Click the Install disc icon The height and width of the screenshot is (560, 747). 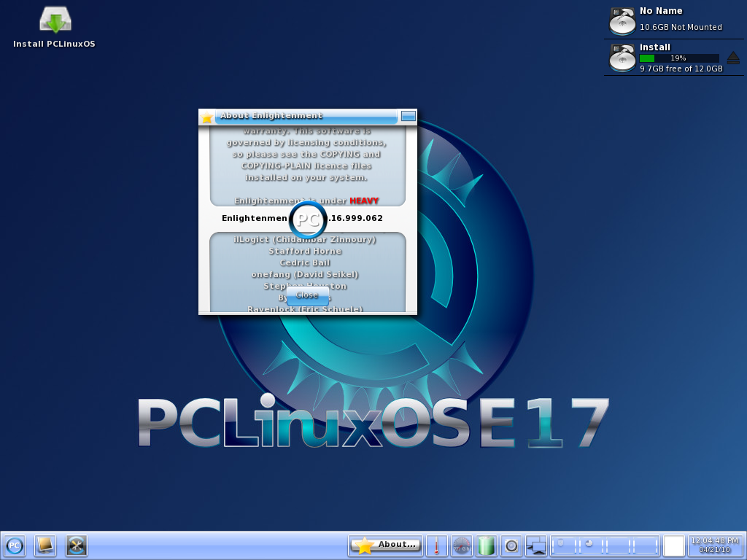pyautogui.click(x=622, y=57)
